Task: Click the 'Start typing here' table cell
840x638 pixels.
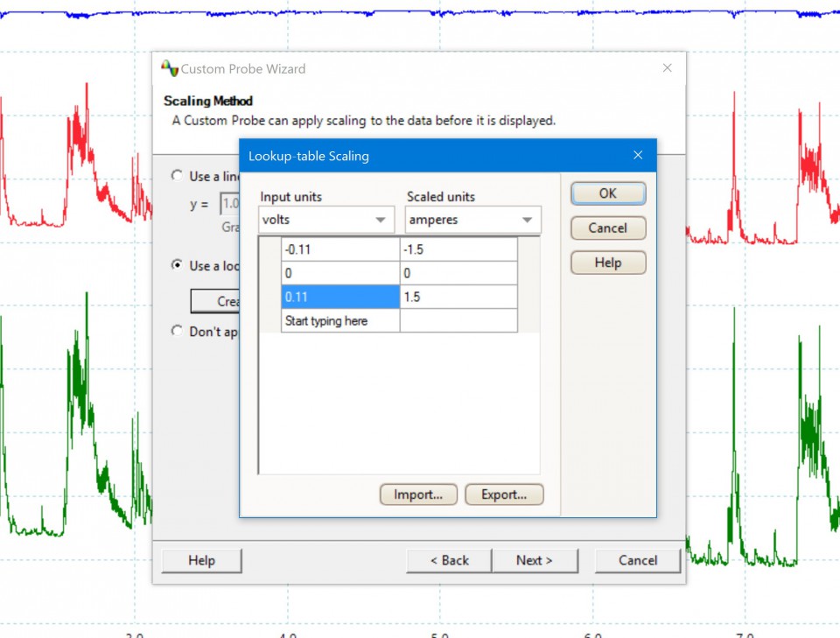Action: (x=340, y=321)
